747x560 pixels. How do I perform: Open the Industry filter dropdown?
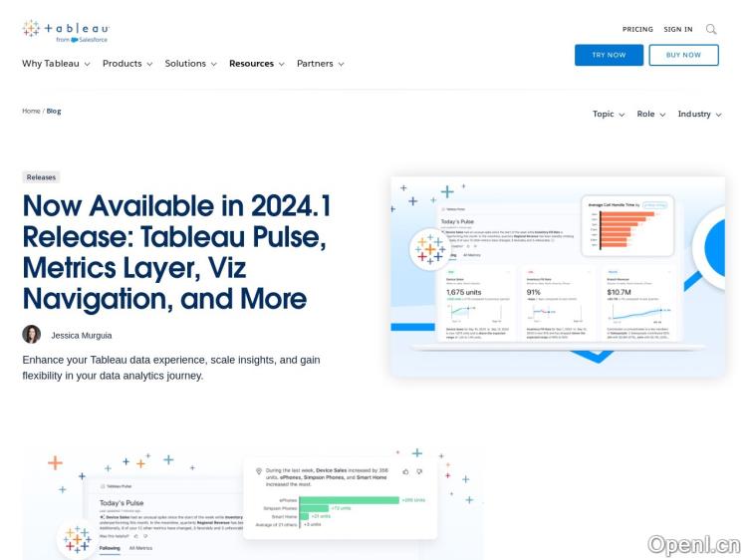tap(699, 115)
